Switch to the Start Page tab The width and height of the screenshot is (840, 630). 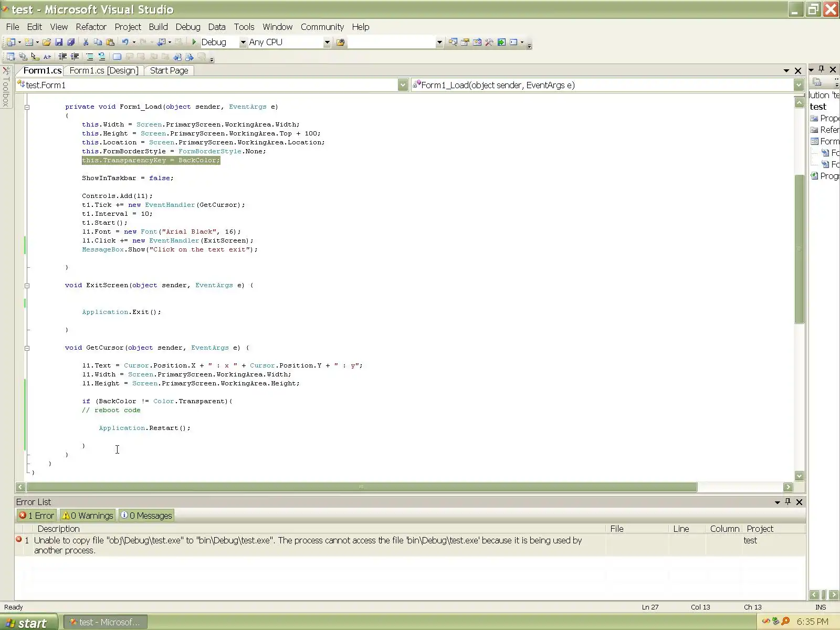pyautogui.click(x=169, y=70)
